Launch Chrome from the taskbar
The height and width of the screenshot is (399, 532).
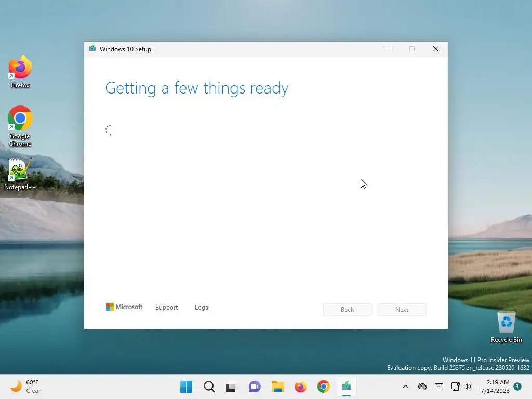coord(324,387)
